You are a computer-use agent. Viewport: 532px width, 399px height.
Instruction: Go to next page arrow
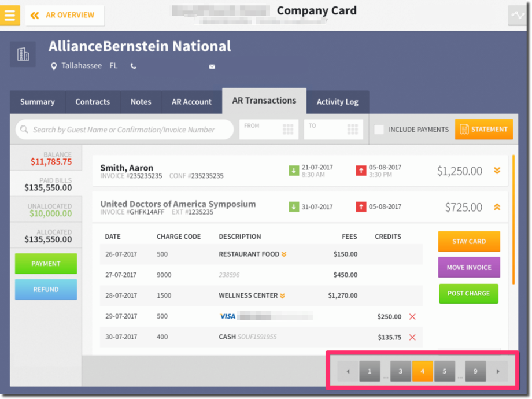(x=498, y=371)
